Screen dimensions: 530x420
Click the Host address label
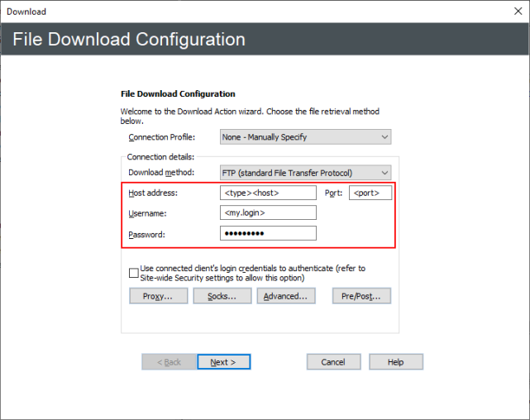154,193
